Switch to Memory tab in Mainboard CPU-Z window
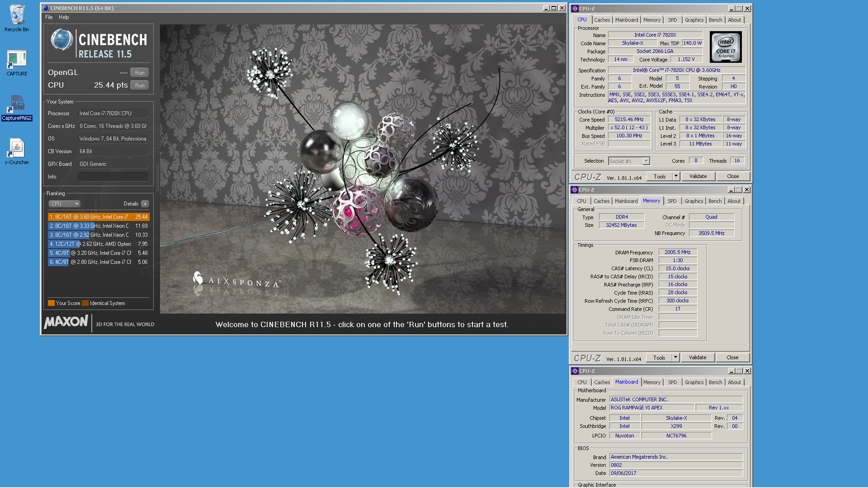The height and width of the screenshot is (488, 868). click(652, 382)
